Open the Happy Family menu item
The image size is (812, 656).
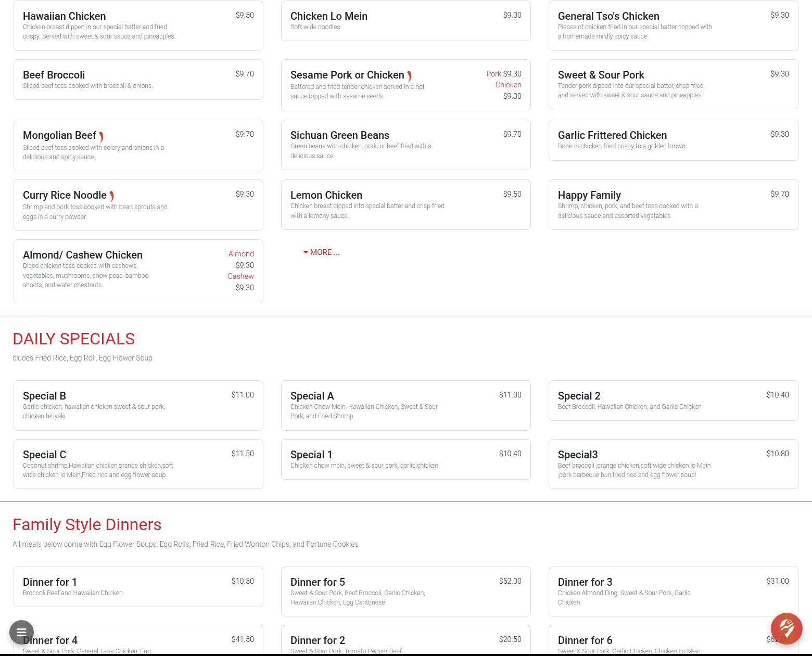tap(674, 204)
